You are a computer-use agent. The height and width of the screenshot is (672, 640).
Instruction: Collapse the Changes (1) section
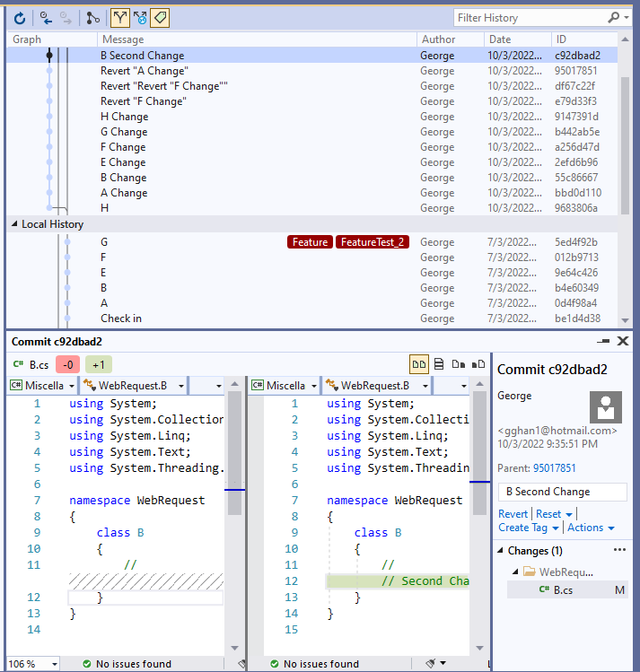pyautogui.click(x=500, y=550)
